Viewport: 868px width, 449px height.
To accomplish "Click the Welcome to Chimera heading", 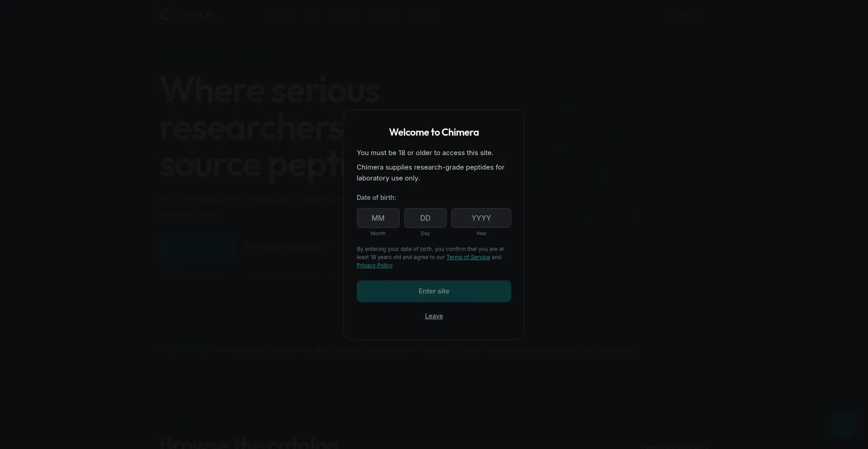I will (x=434, y=132).
